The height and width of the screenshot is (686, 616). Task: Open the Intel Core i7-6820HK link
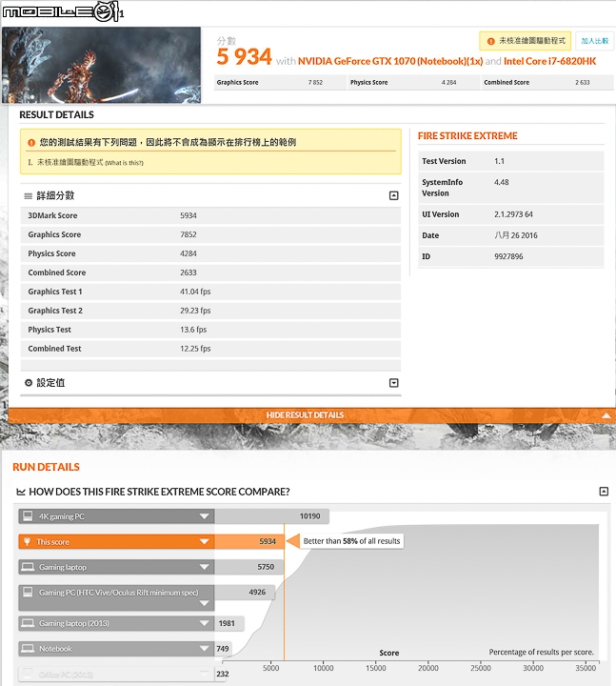pyautogui.click(x=550, y=61)
